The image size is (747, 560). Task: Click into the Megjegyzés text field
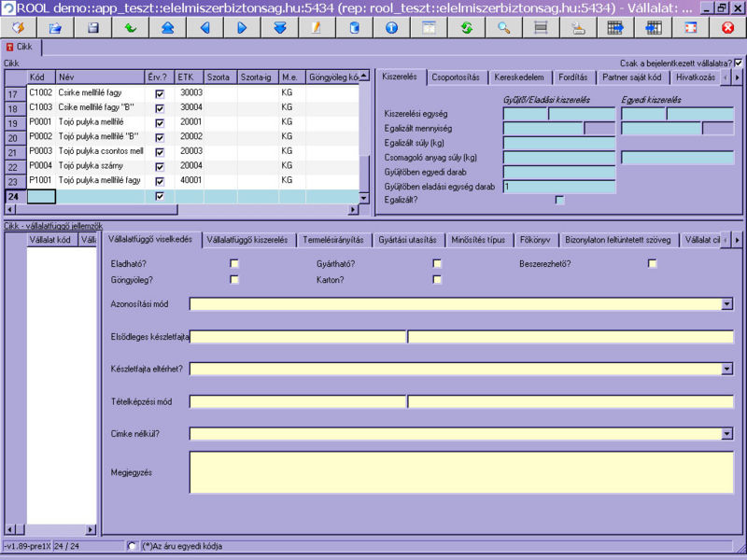pos(461,472)
